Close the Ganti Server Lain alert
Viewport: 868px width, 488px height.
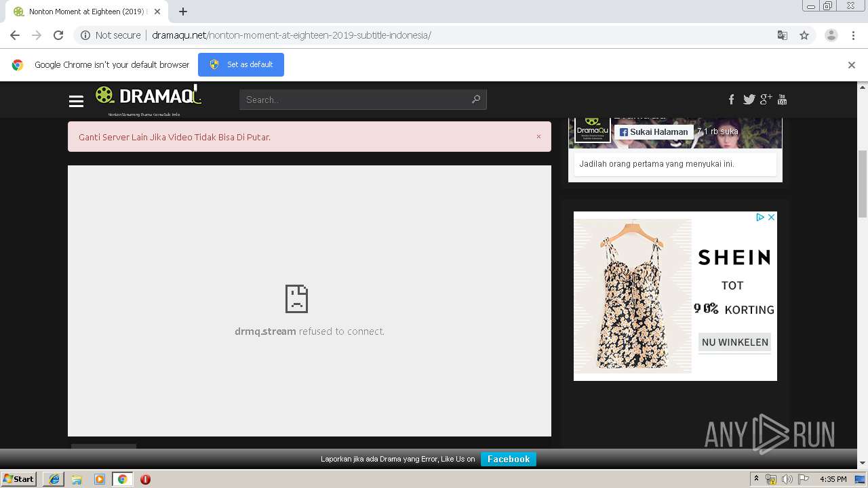click(538, 136)
